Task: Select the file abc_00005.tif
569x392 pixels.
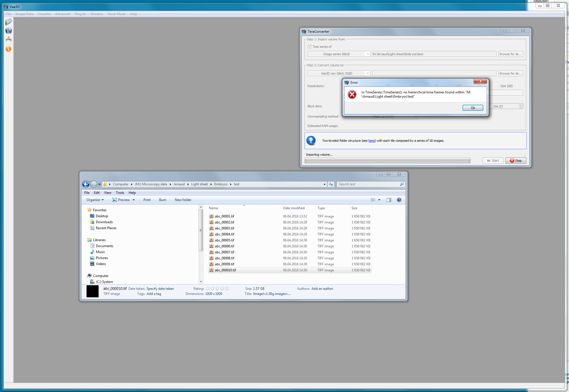Action: [225, 240]
